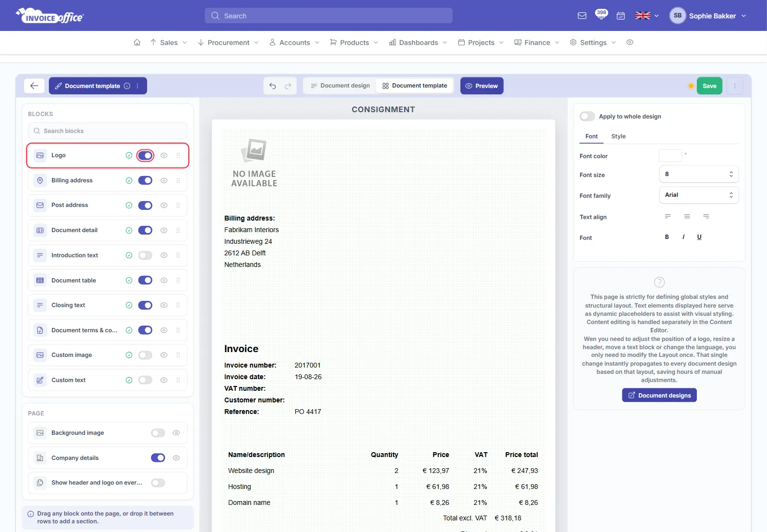Click the top Search field

point(329,15)
